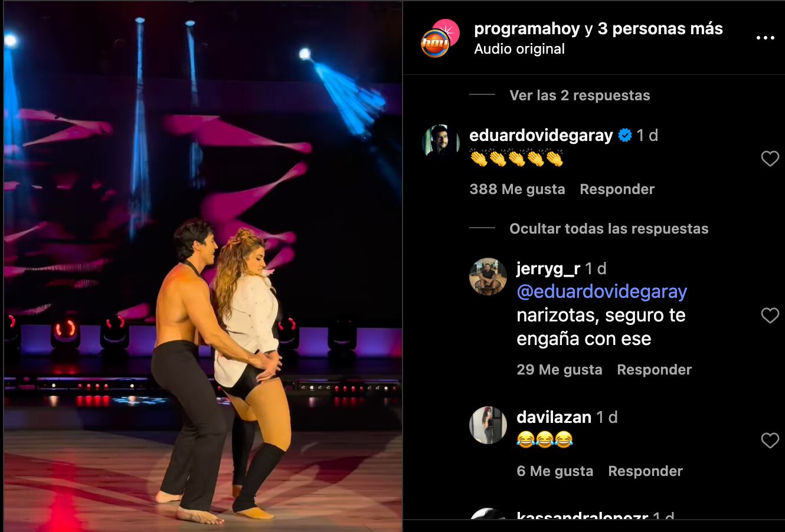
Task: Open the Audio original link
Action: 519,49
